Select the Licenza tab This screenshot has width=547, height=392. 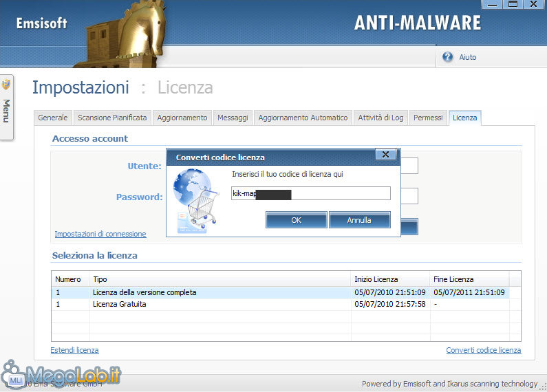click(464, 118)
